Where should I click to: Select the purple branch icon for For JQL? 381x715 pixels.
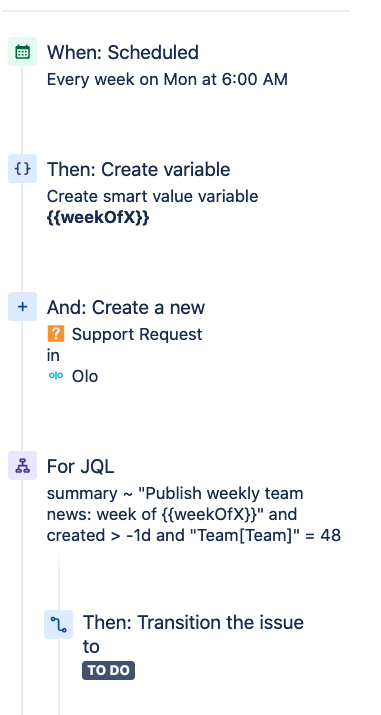point(22,466)
